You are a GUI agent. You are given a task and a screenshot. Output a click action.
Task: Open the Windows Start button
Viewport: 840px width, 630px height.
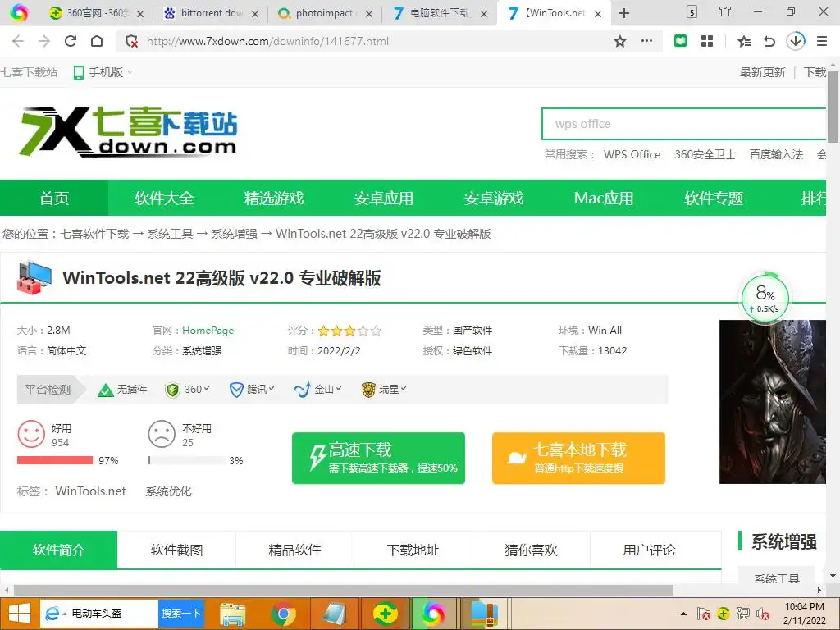(x=20, y=614)
